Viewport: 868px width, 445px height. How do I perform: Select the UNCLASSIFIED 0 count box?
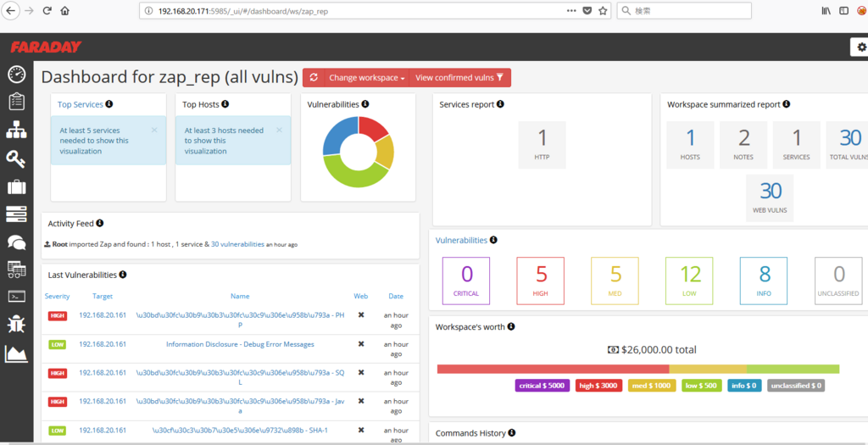coord(838,281)
